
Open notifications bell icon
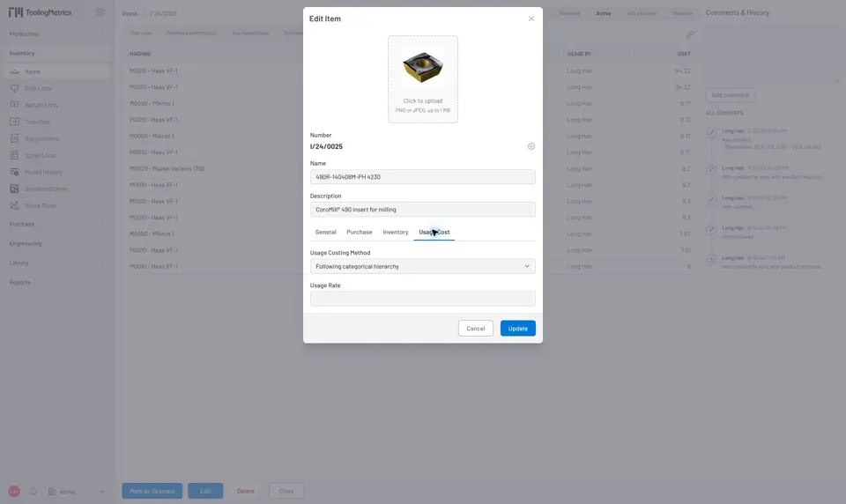click(x=33, y=492)
